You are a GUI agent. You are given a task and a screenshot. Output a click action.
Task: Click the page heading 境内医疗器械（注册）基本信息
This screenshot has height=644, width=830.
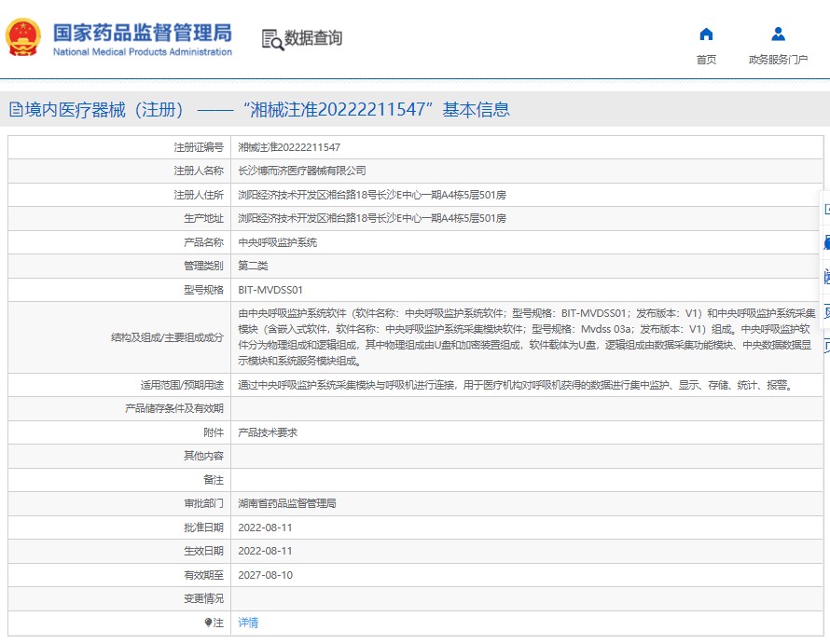click(259, 110)
